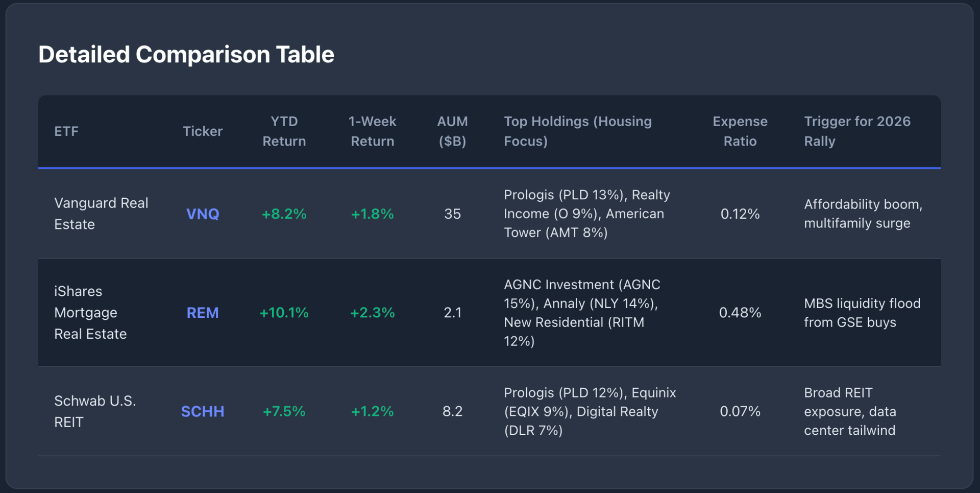980x493 pixels.
Task: Select the Vanguard Real Estate row name
Action: pyautogui.click(x=101, y=214)
